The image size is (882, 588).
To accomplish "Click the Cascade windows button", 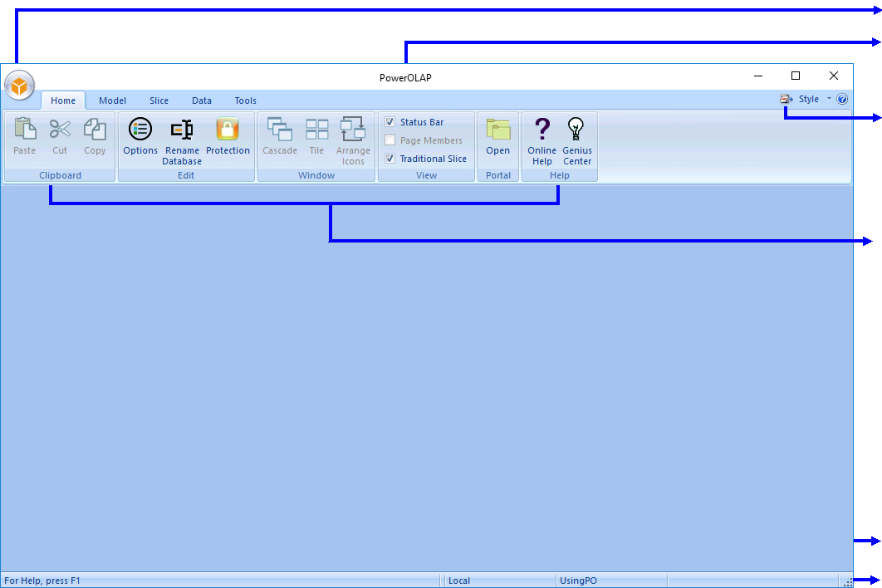I will (280, 130).
